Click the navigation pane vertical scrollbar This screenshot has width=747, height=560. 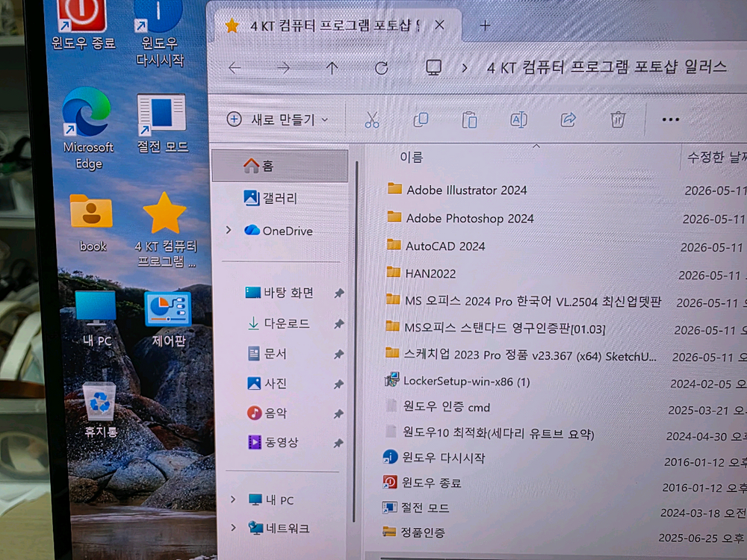coord(356,340)
